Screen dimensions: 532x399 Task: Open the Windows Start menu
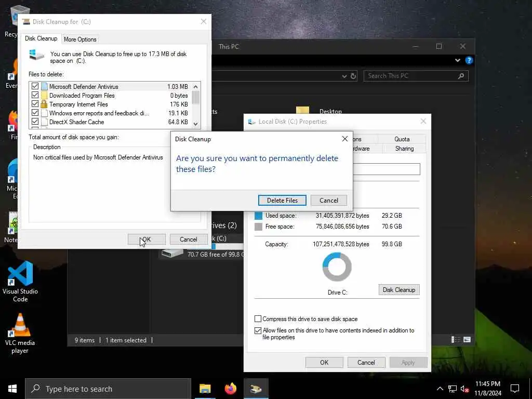pyautogui.click(x=12, y=389)
